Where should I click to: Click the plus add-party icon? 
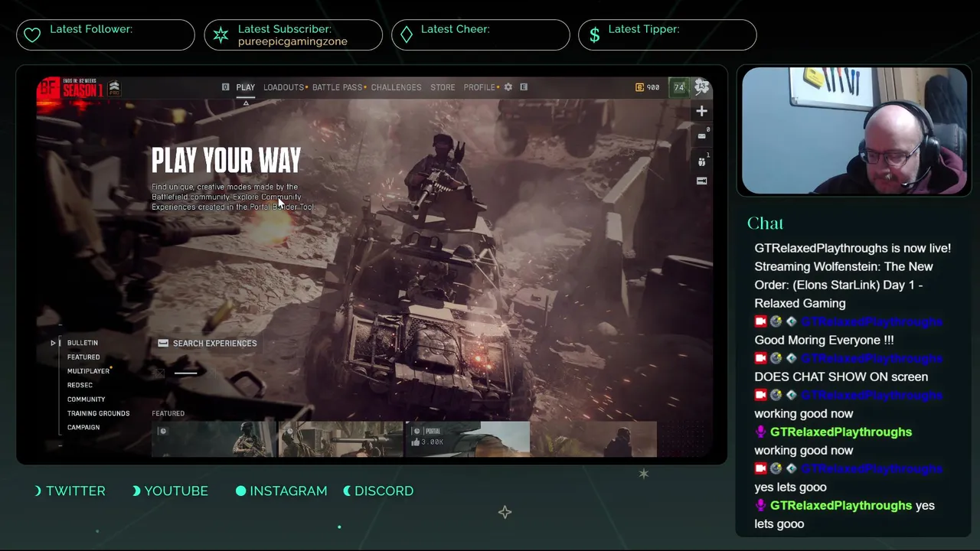click(701, 111)
